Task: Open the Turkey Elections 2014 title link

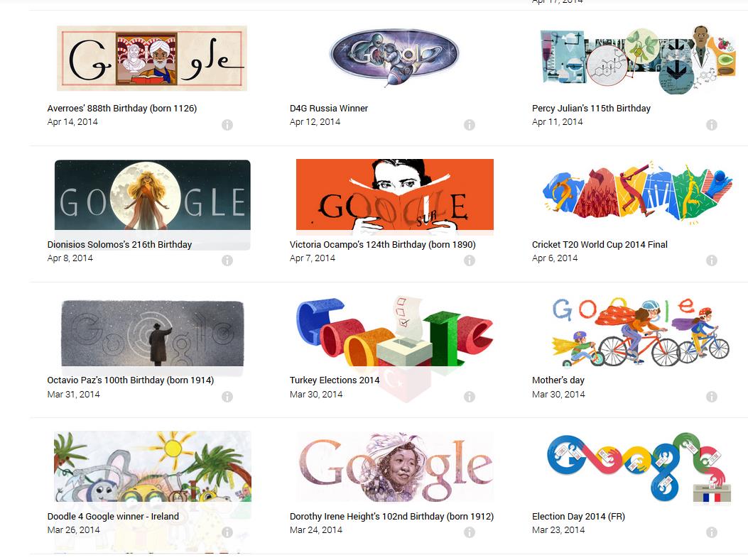Action: pyautogui.click(x=335, y=380)
